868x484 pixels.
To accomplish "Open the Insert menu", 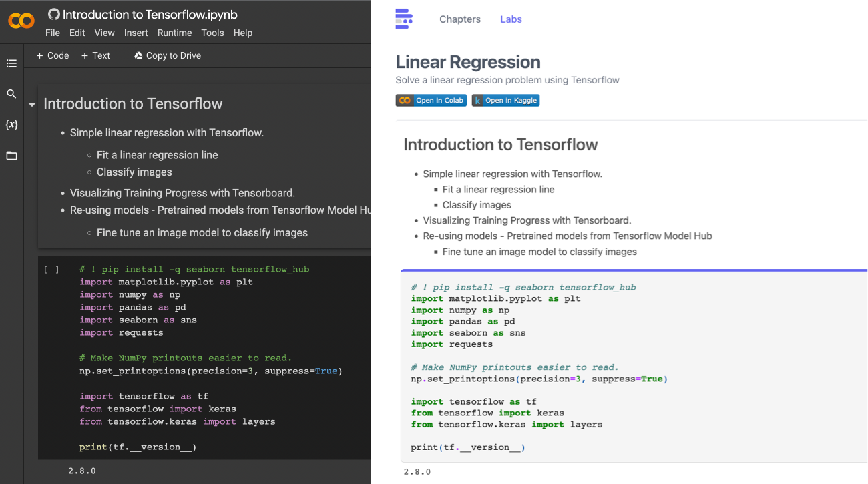I will click(x=136, y=33).
